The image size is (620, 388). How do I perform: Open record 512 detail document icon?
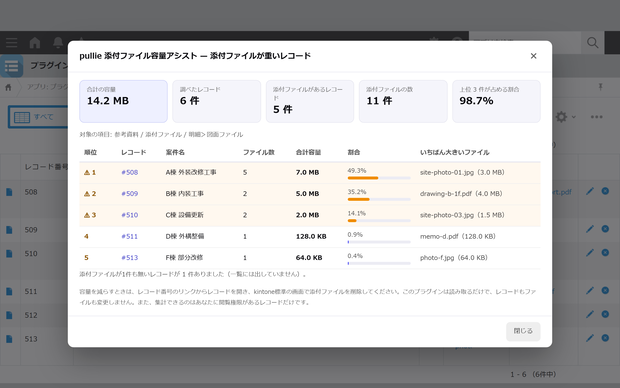9,315
